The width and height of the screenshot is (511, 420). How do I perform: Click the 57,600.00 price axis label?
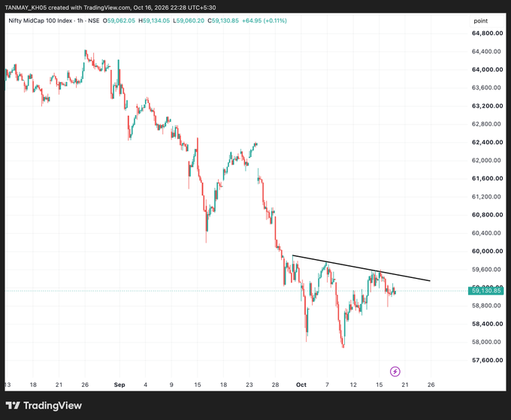pos(487,360)
